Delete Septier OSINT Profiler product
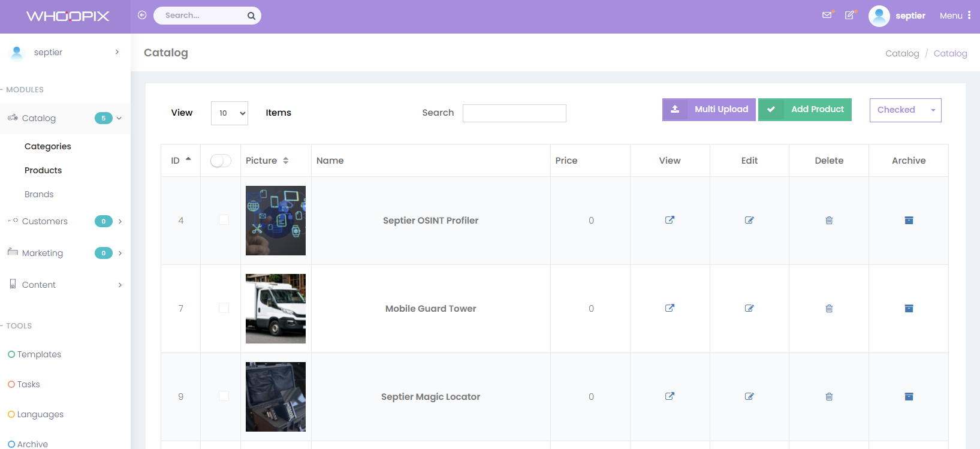Viewport: 980px width, 449px height. click(x=829, y=220)
